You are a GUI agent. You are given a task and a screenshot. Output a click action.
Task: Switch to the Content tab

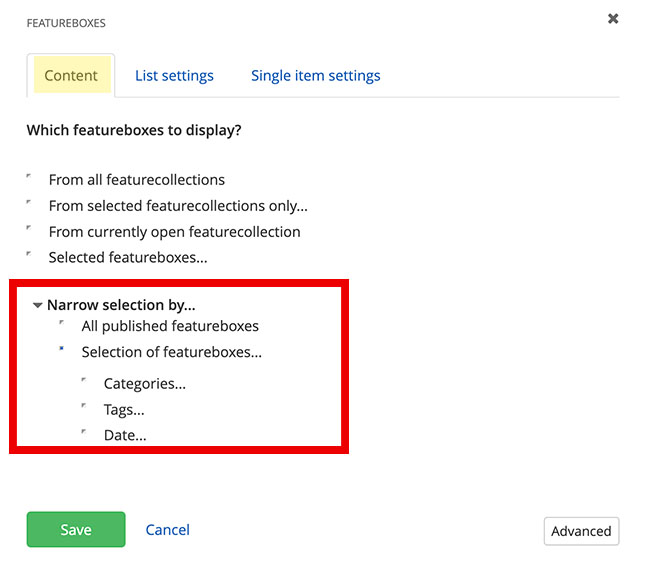click(71, 75)
